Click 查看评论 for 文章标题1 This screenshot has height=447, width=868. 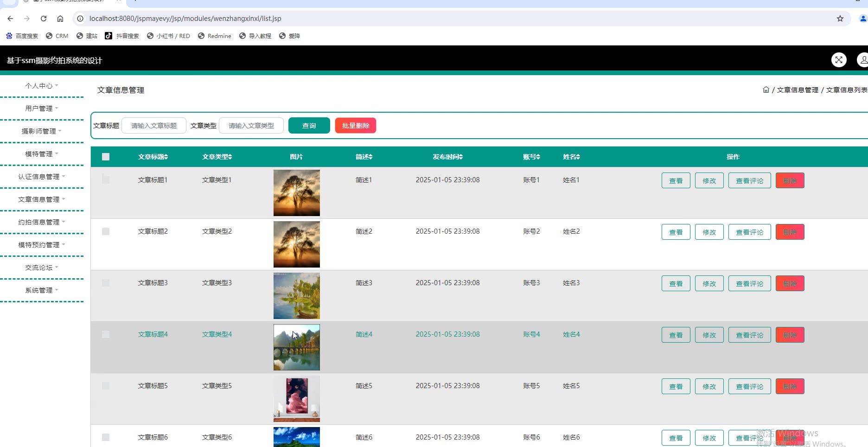coord(750,180)
